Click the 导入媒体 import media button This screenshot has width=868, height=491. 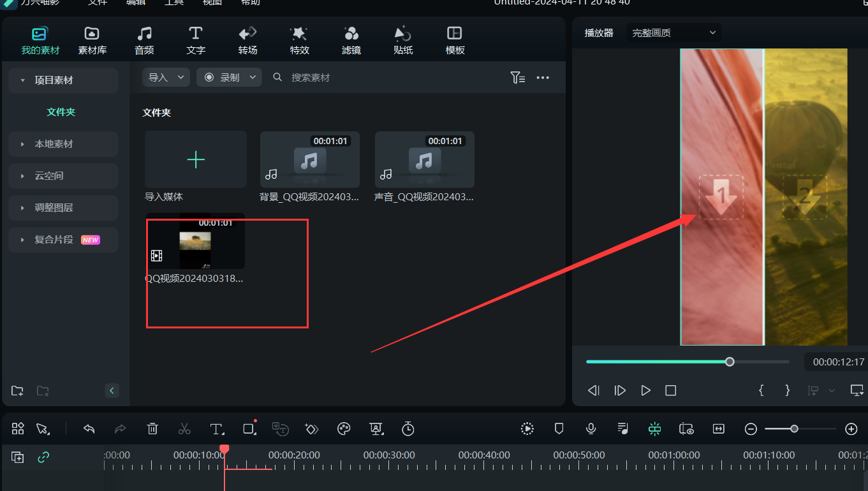(x=195, y=159)
